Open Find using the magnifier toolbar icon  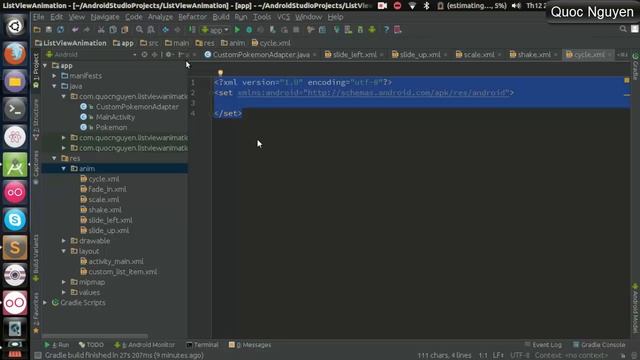tap(139, 30)
